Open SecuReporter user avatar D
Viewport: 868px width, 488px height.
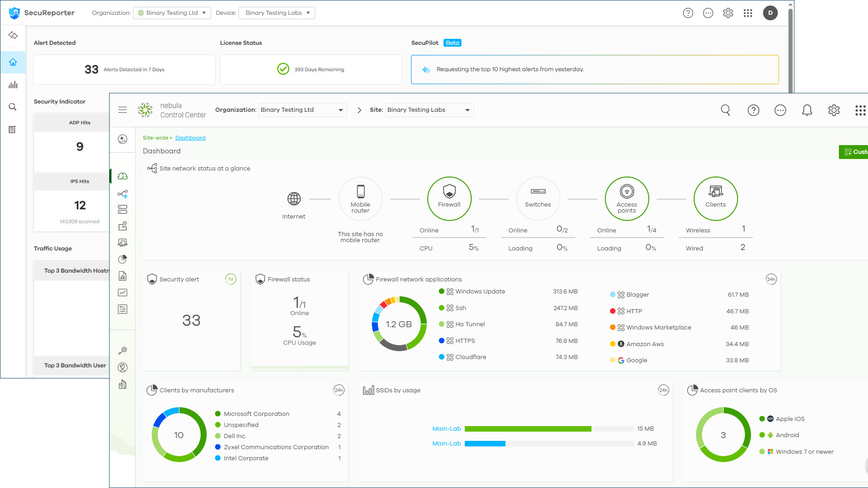click(x=770, y=13)
